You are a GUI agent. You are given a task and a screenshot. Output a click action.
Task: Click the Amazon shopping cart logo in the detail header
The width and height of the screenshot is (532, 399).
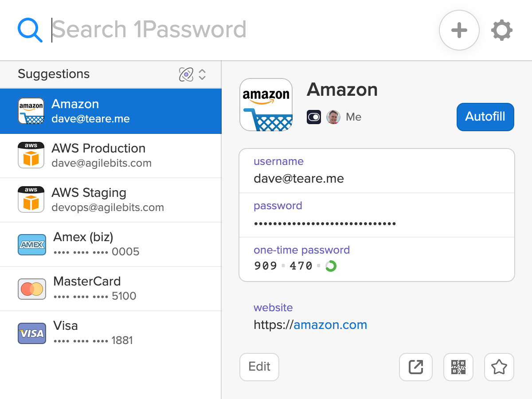[266, 105]
